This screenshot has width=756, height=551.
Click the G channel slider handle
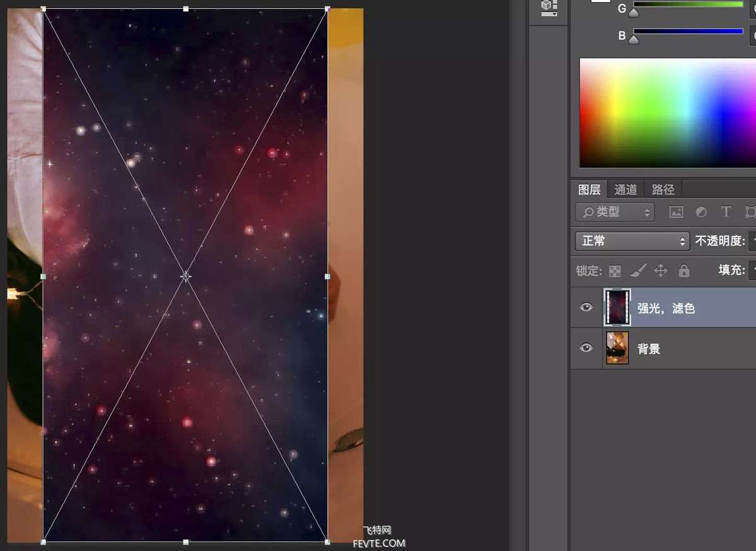click(633, 13)
